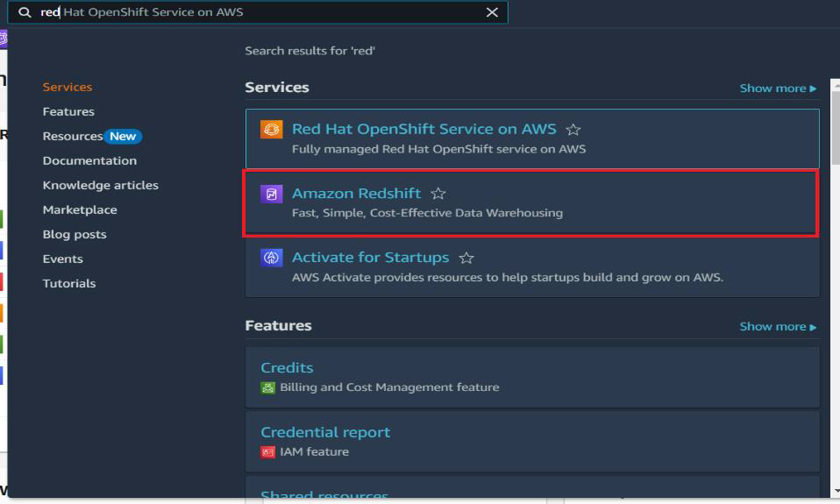Click the search magnifier icon

pyautogui.click(x=25, y=12)
